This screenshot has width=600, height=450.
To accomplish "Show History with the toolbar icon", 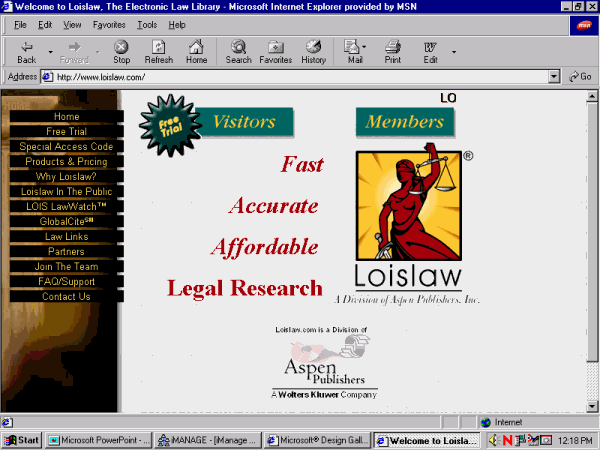I will pyautogui.click(x=313, y=51).
